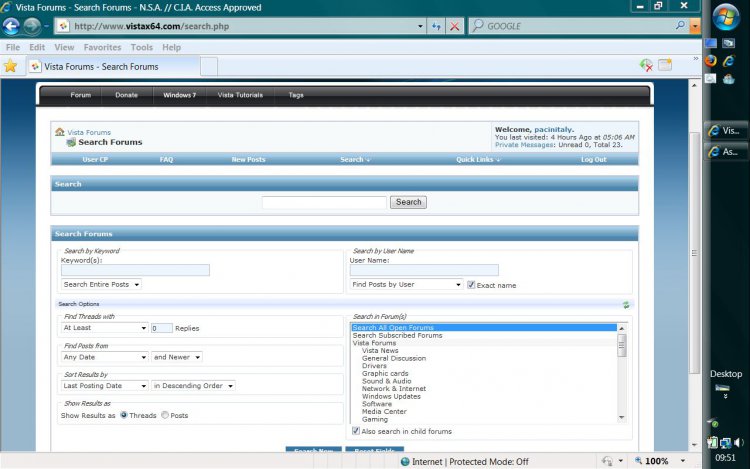Toggle the Exact name checkbox
The image size is (750, 469).
[x=471, y=284]
